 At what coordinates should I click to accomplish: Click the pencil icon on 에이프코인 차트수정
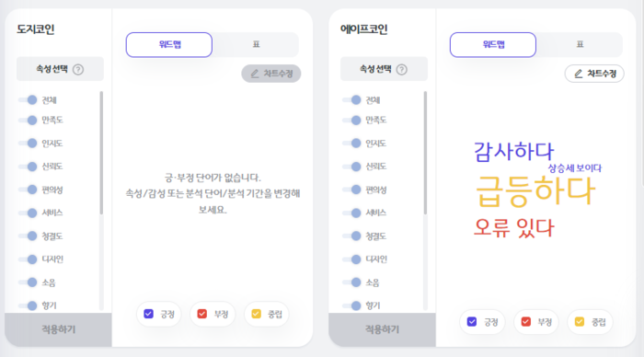tap(579, 74)
